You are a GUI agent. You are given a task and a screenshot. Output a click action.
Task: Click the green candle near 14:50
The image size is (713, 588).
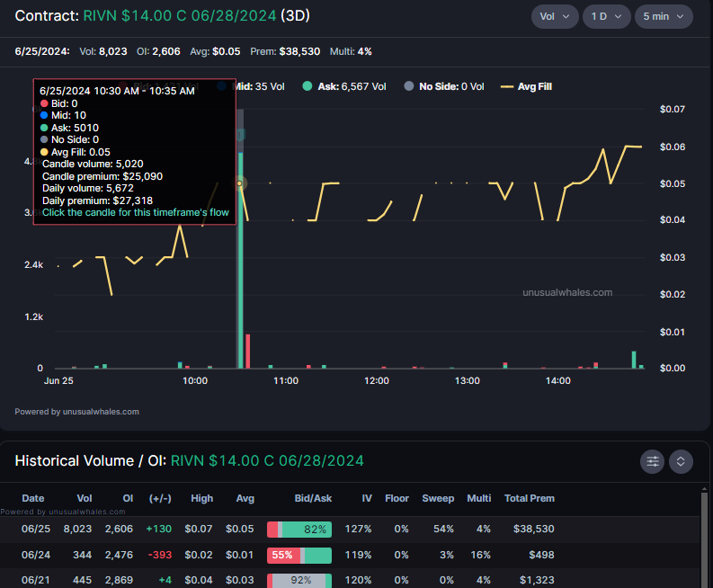click(x=634, y=360)
